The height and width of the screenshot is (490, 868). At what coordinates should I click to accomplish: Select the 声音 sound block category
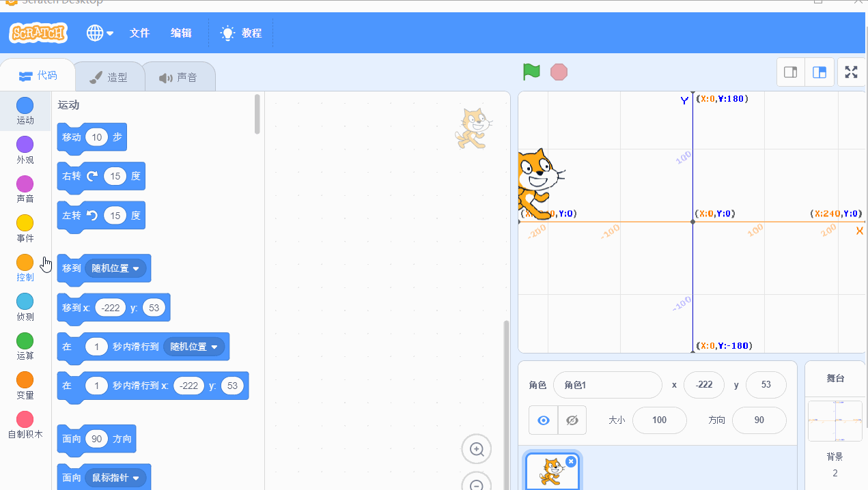25,190
